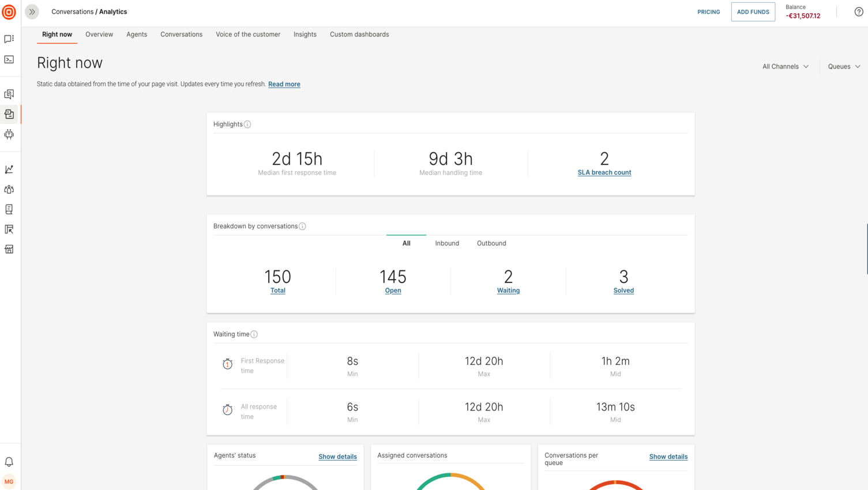Open the Conversations chat icon in sidebar
The image size is (868, 490).
[x=9, y=37]
